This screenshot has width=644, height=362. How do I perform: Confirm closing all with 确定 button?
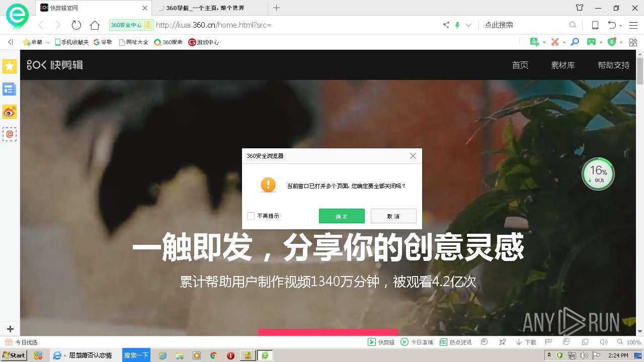[342, 216]
